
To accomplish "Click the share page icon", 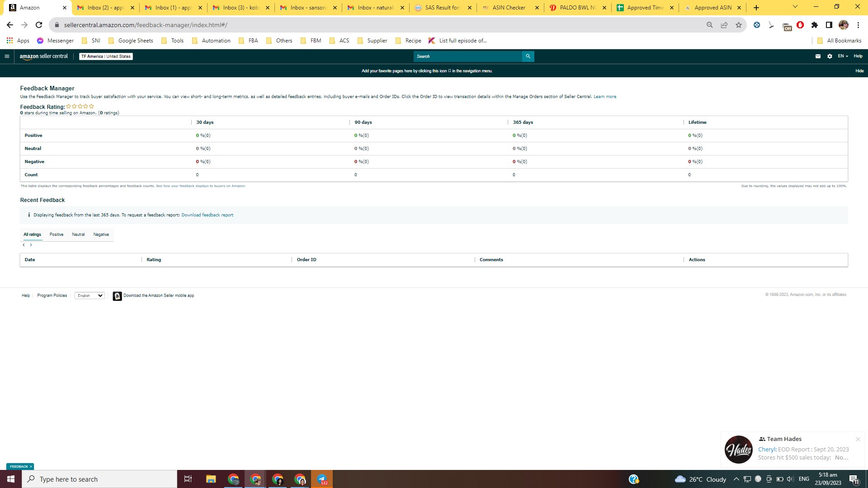I will pos(724,25).
